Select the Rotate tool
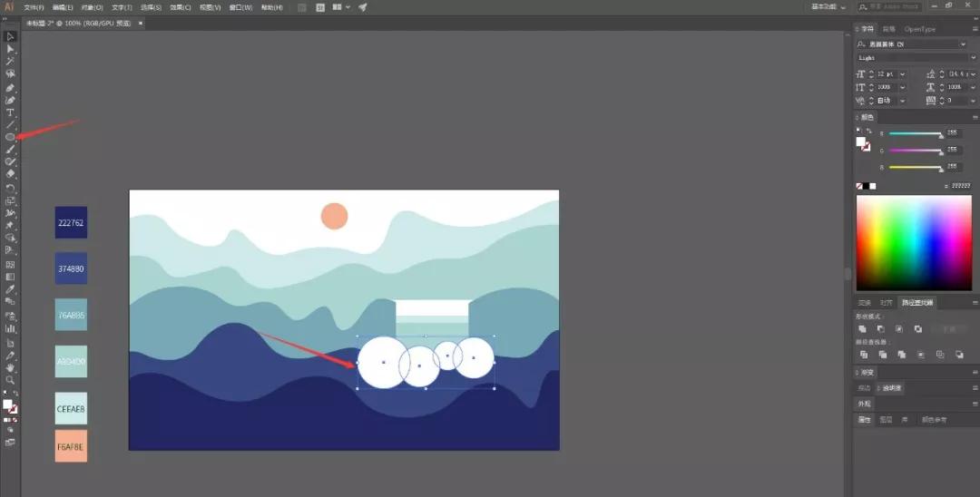Image resolution: width=980 pixels, height=497 pixels. tap(10, 187)
